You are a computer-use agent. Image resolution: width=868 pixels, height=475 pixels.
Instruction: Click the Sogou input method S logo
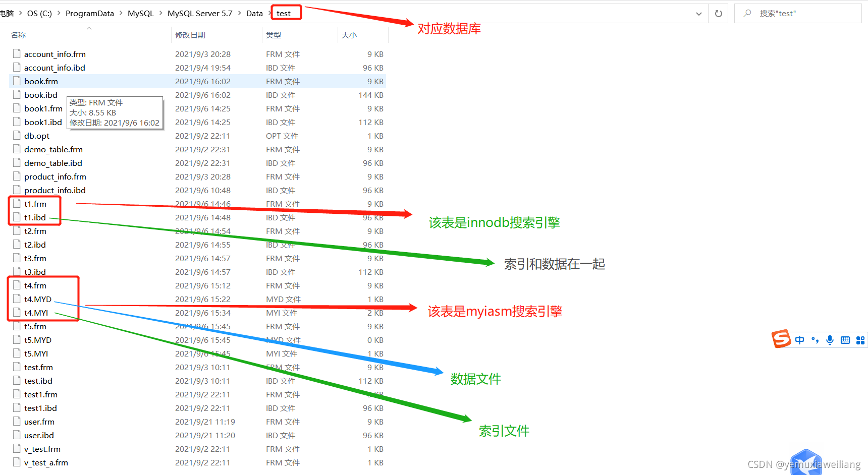pyautogui.click(x=781, y=339)
